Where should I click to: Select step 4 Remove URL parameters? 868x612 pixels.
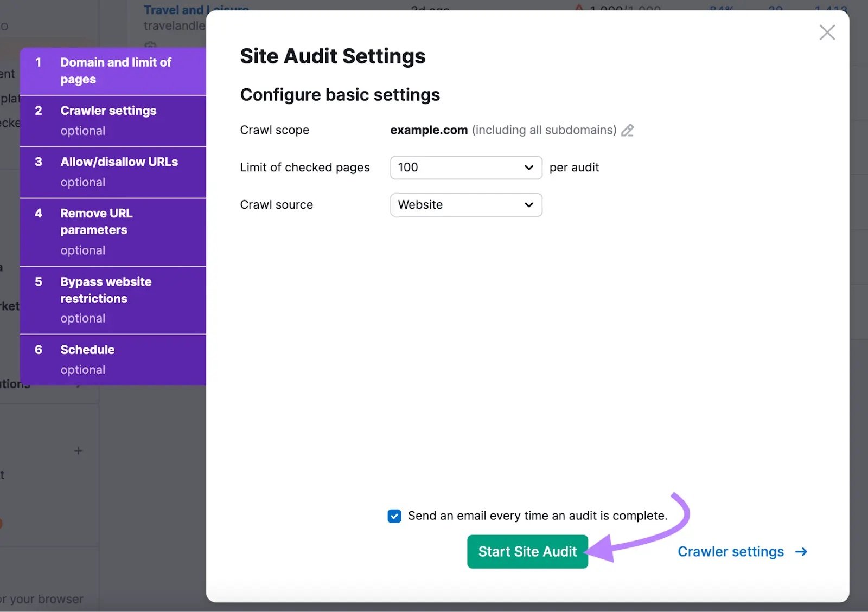113,231
